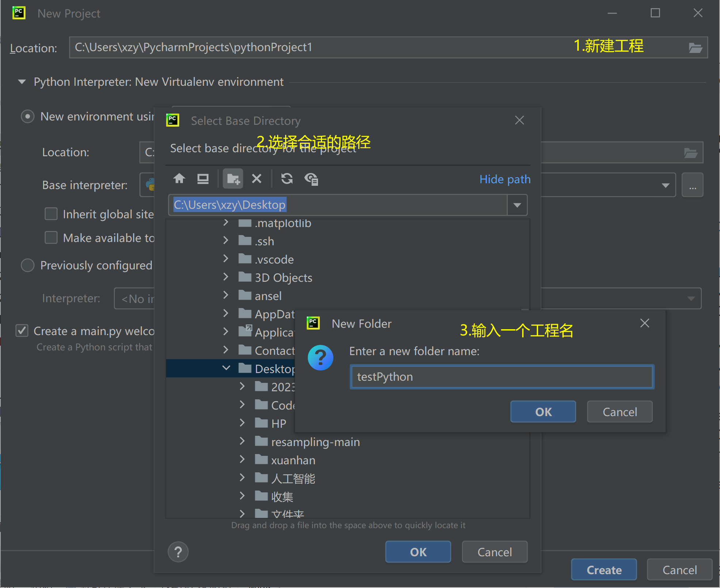The width and height of the screenshot is (720, 588).
Task: Toggle show hidden files and directories icon
Action: click(x=311, y=179)
